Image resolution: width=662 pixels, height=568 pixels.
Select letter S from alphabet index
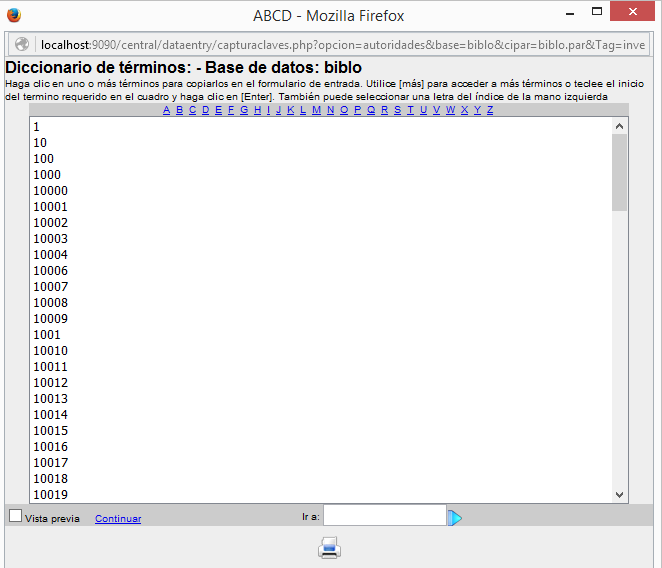point(397,110)
